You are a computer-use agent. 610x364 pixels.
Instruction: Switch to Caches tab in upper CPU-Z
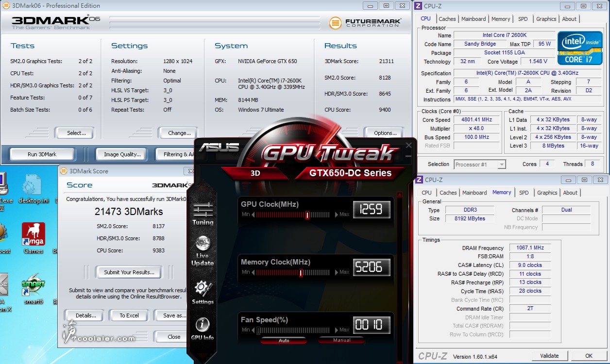(x=447, y=19)
